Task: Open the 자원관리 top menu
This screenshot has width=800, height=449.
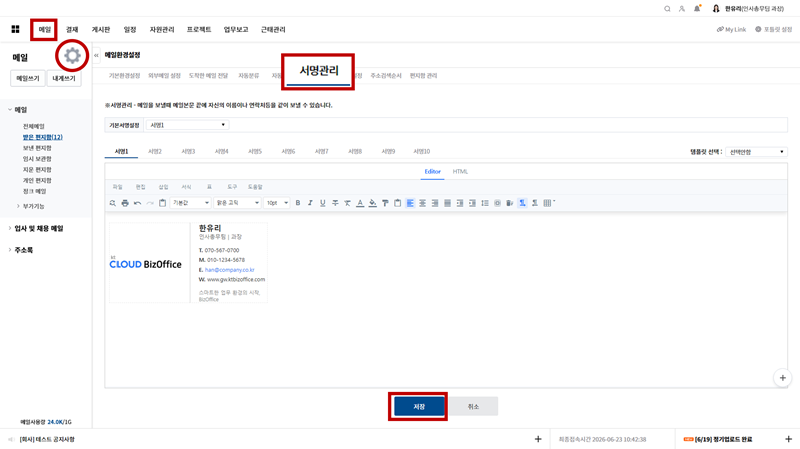Action: coord(162,30)
